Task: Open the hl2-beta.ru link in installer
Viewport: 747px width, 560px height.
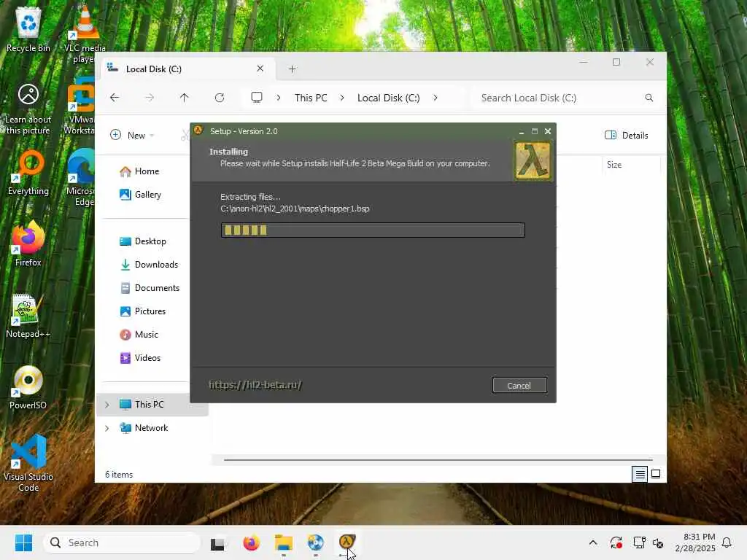Action: click(255, 385)
